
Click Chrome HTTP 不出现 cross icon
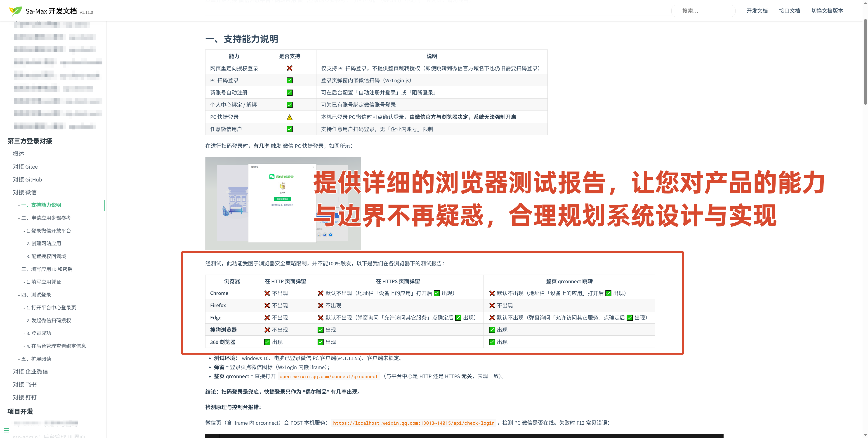click(267, 293)
